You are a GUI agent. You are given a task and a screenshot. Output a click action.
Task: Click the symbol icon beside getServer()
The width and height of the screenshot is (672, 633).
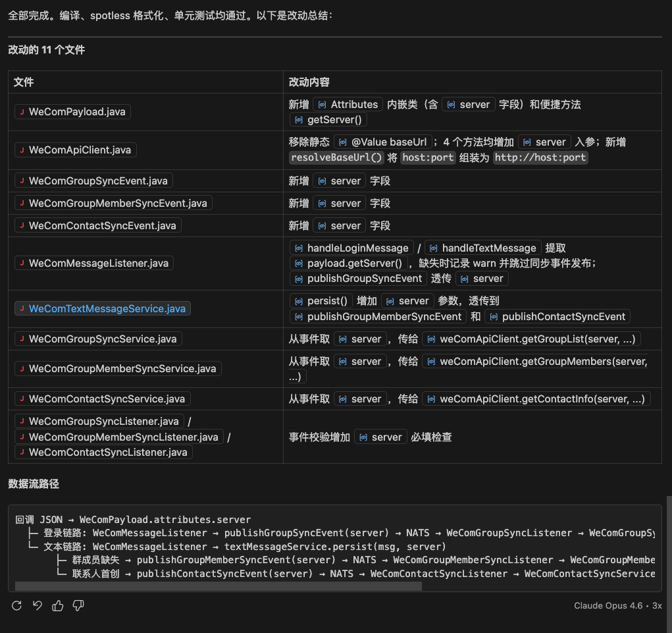299,120
